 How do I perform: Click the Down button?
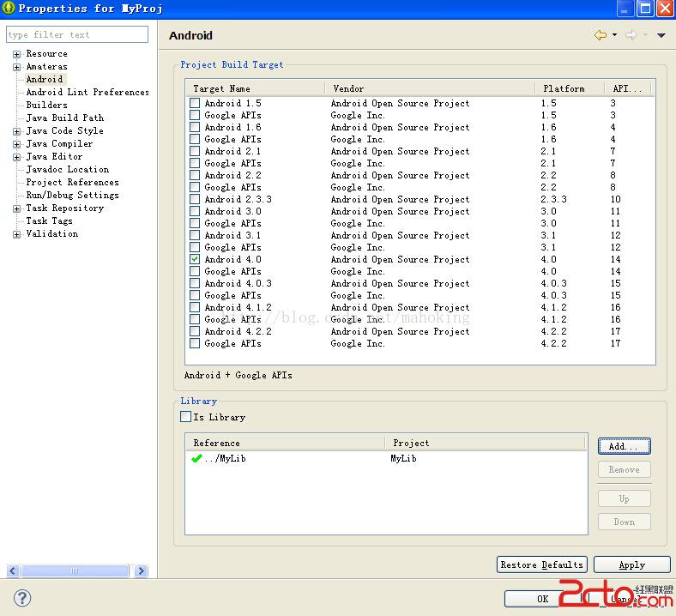[x=624, y=522]
